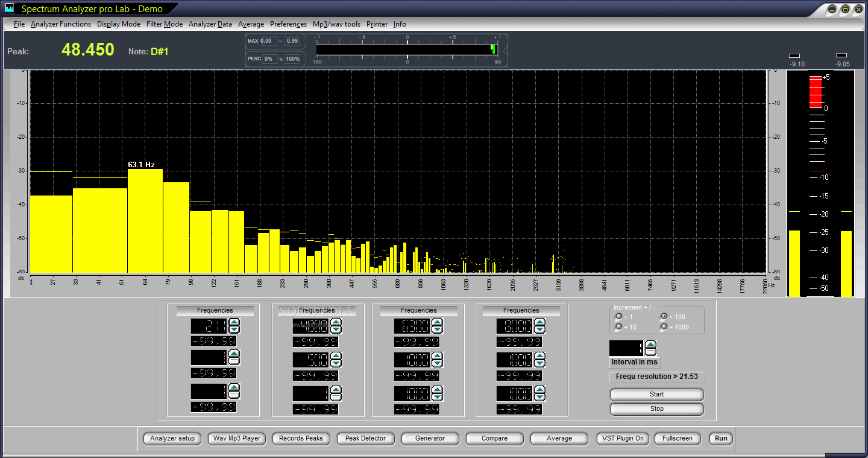
Task: Open the Peak Detector
Action: point(366,439)
